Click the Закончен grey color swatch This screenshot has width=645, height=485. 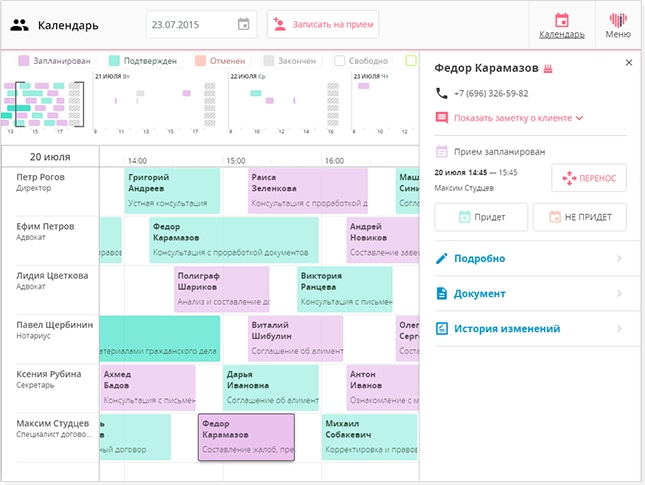269,61
